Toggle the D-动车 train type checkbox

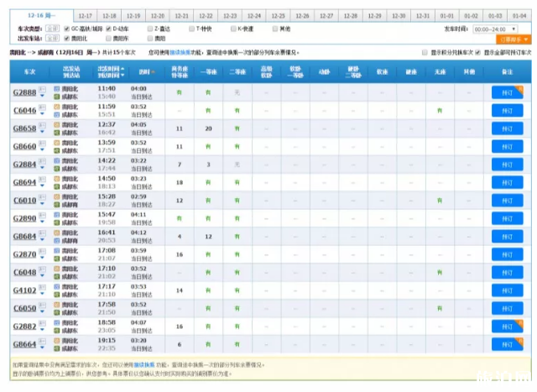[108, 29]
